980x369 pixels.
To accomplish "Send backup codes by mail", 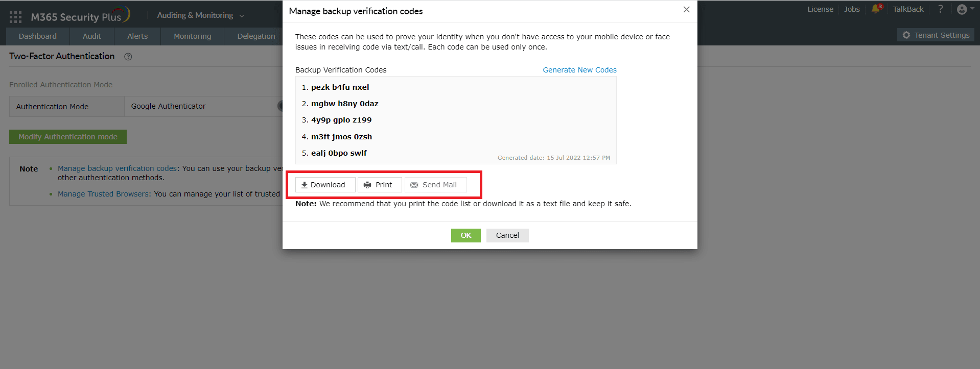I will (435, 185).
